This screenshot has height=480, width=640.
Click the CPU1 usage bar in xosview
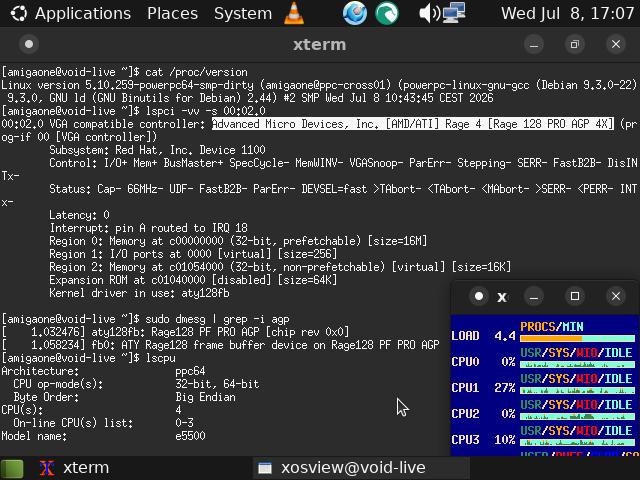click(x=577, y=391)
